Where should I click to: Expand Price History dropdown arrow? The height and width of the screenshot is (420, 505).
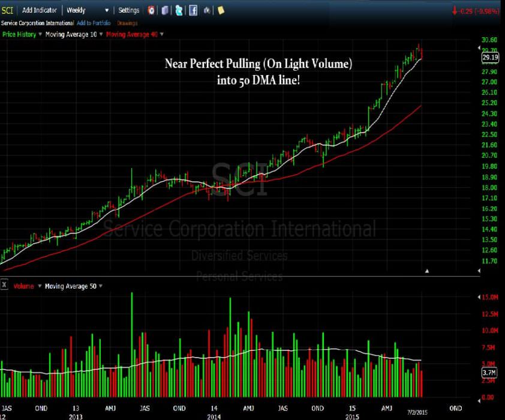coord(40,34)
